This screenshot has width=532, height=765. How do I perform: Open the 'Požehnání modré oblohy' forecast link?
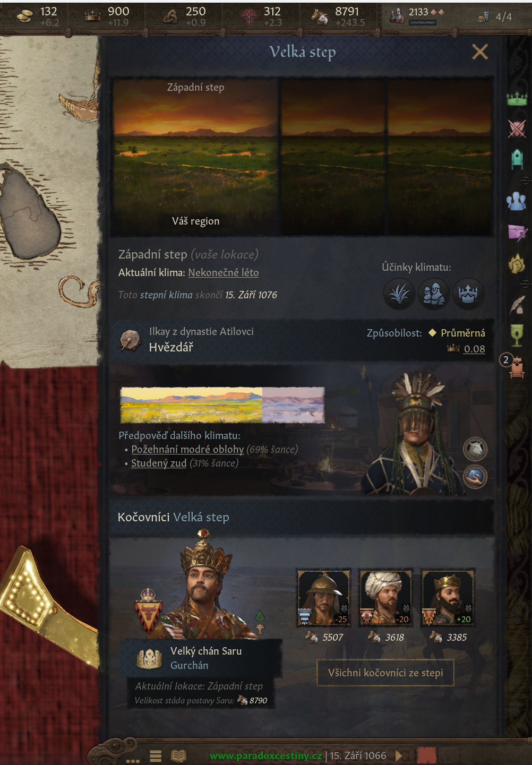(187, 449)
